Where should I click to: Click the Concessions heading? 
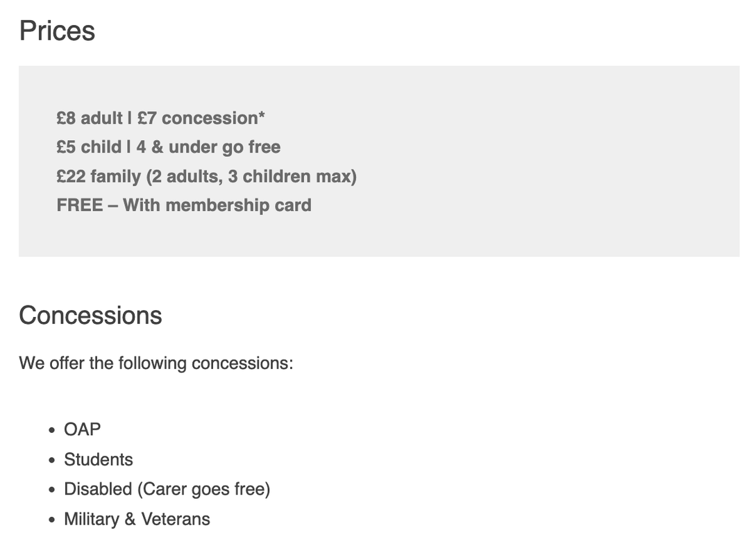(91, 316)
